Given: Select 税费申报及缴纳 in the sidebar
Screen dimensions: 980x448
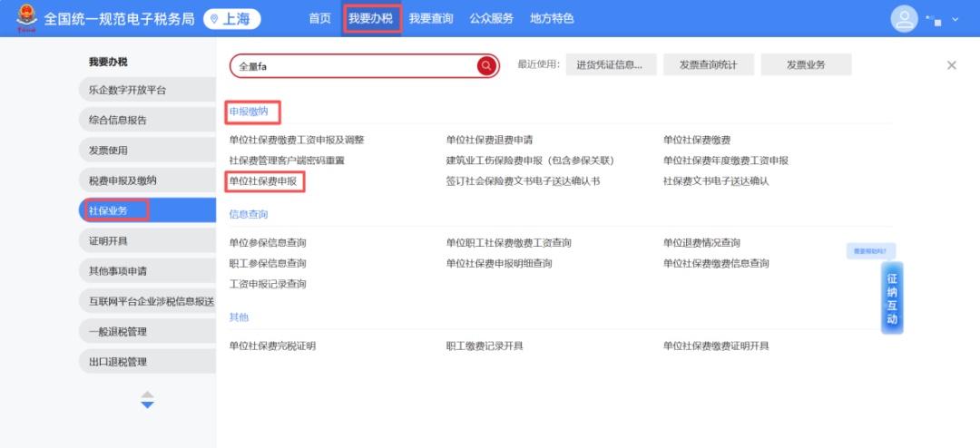Looking at the screenshot, I should pos(122,180).
